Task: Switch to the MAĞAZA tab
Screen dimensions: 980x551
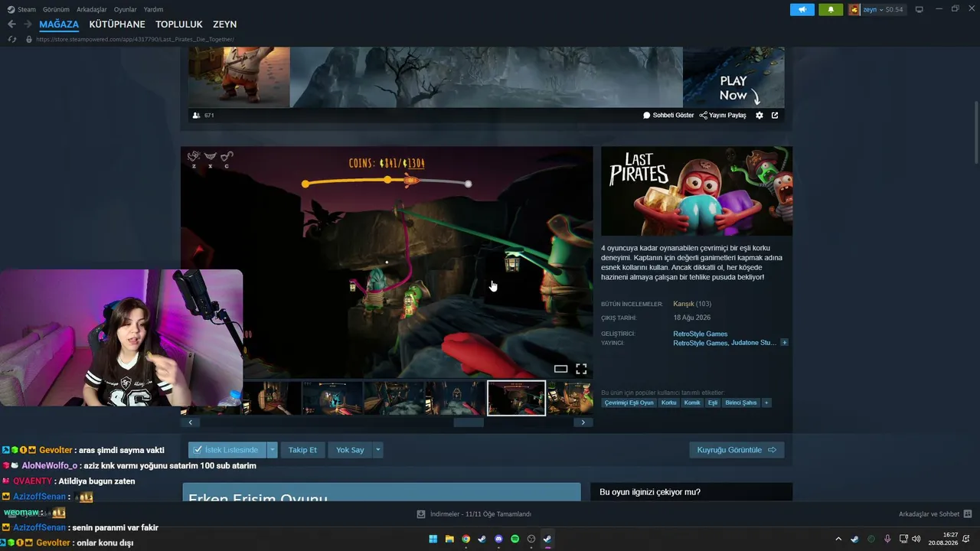Action: point(59,24)
